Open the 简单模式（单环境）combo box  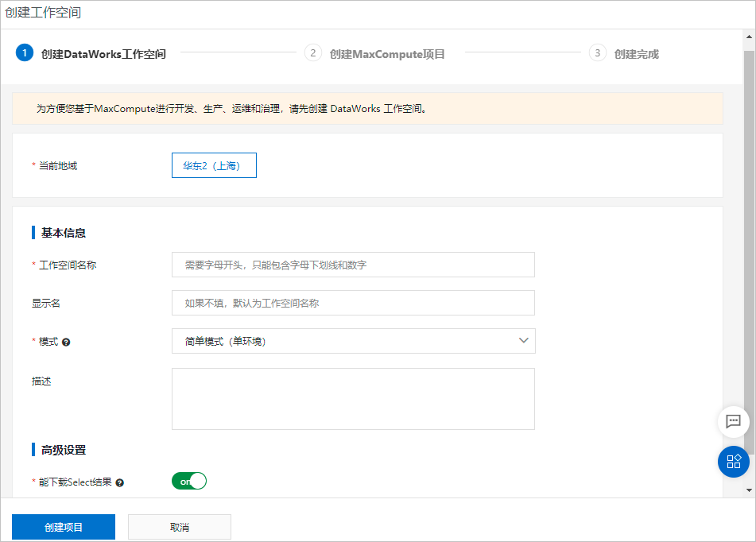tap(354, 341)
